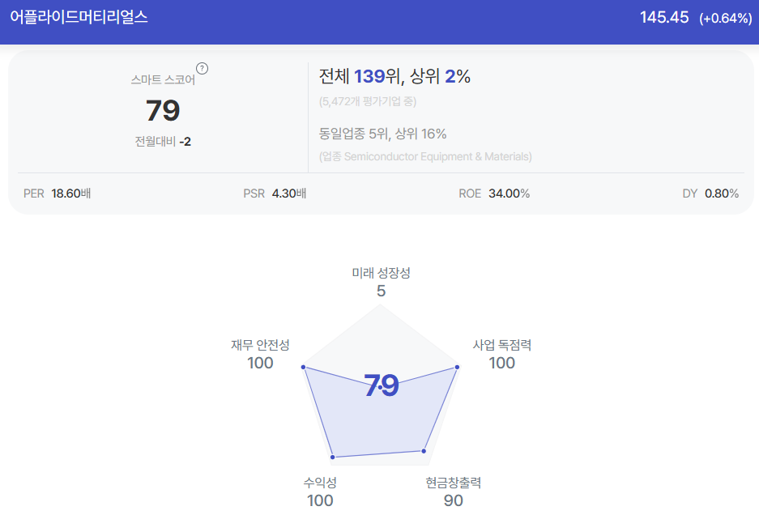Image resolution: width=759 pixels, height=532 pixels.
Task: Click the PSR 4.30배 metric
Action: [x=275, y=194]
